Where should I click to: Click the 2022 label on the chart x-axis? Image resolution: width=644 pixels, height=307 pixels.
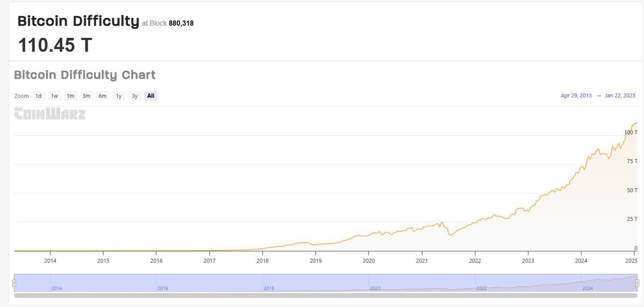(x=475, y=260)
